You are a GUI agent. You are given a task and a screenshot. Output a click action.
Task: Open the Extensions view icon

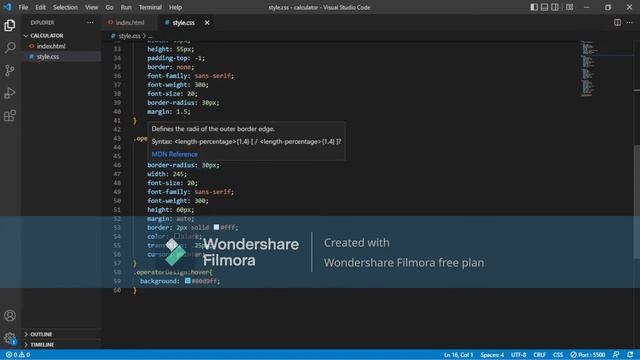pos(10,116)
